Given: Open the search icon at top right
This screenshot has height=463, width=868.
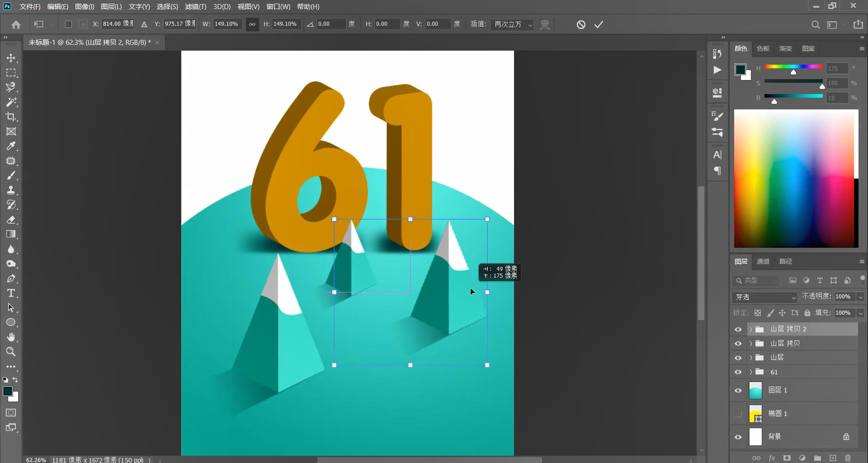Looking at the screenshot, I should (x=816, y=25).
